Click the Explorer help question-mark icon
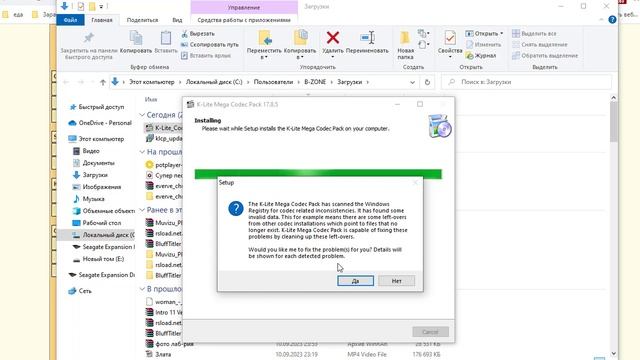 pyautogui.click(x=612, y=20)
